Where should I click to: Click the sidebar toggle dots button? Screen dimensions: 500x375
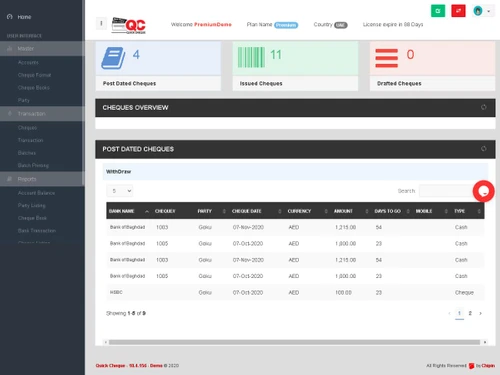point(101,23)
